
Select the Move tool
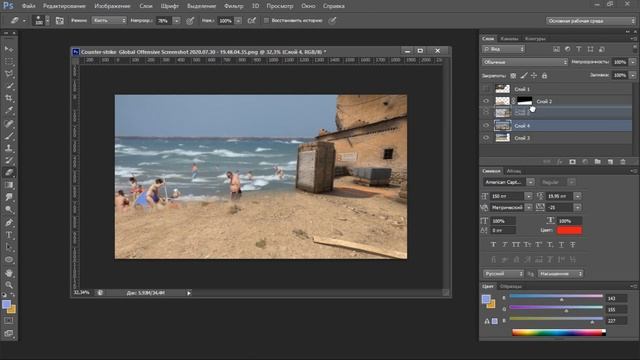point(9,49)
